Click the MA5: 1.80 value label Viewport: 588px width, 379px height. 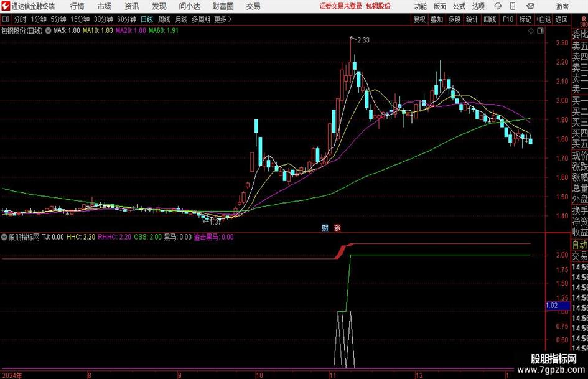pos(67,30)
